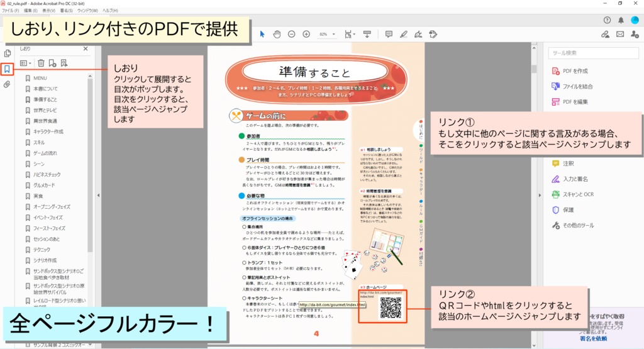Screen dimensions: 644x349
Task: Collapse the right tools pane arrow
Action: pyautogui.click(x=540, y=195)
